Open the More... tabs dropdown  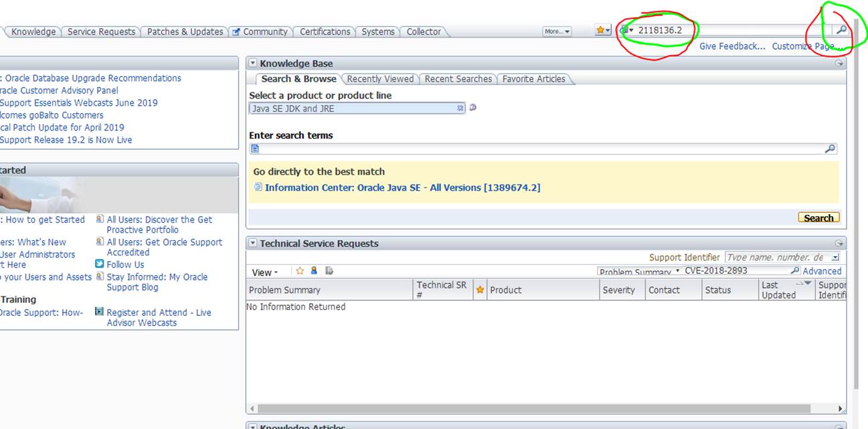click(x=557, y=31)
